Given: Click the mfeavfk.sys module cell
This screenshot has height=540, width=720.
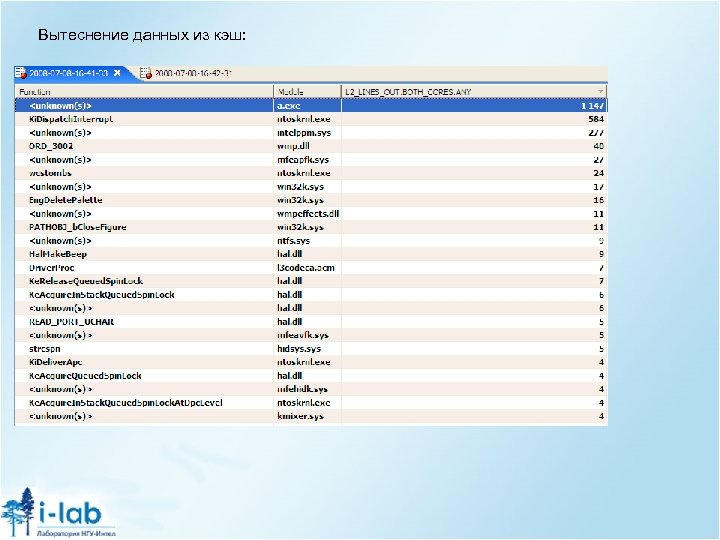Looking at the screenshot, I should coord(307,335).
